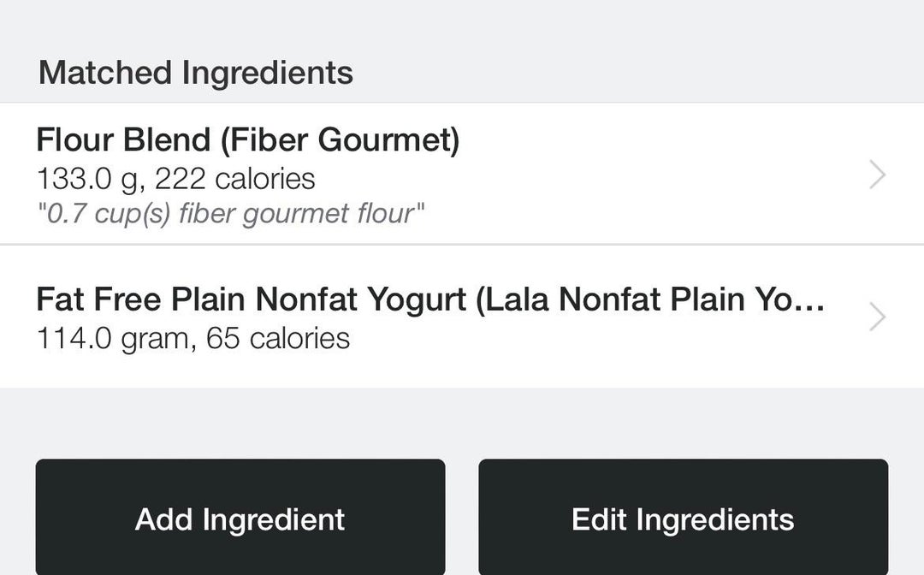The height and width of the screenshot is (575, 924).
Task: Open the Flour Blend ingredient title
Action: click(247, 139)
